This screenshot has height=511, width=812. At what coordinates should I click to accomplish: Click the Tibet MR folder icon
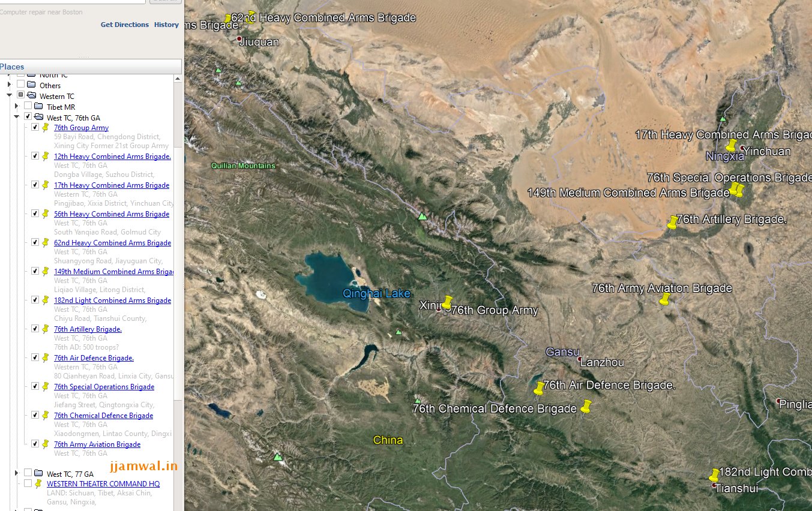(x=38, y=107)
